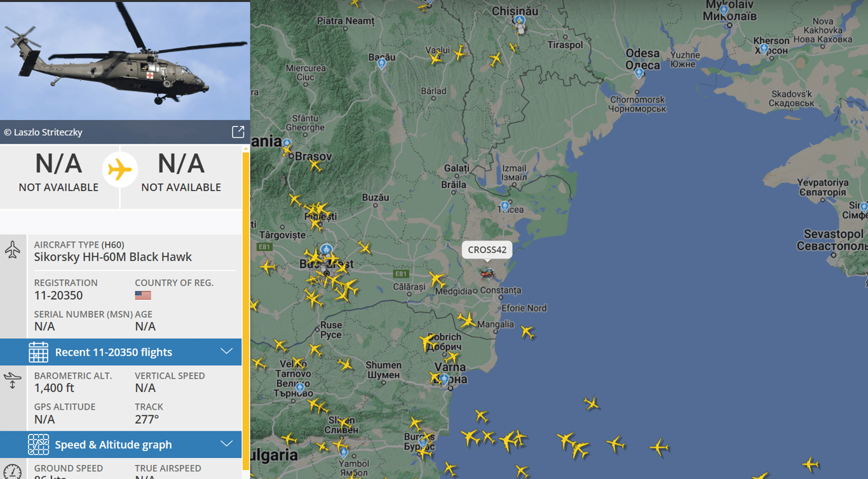868x479 pixels.
Task: Click the calendar icon for recent flights
Action: [38, 352]
